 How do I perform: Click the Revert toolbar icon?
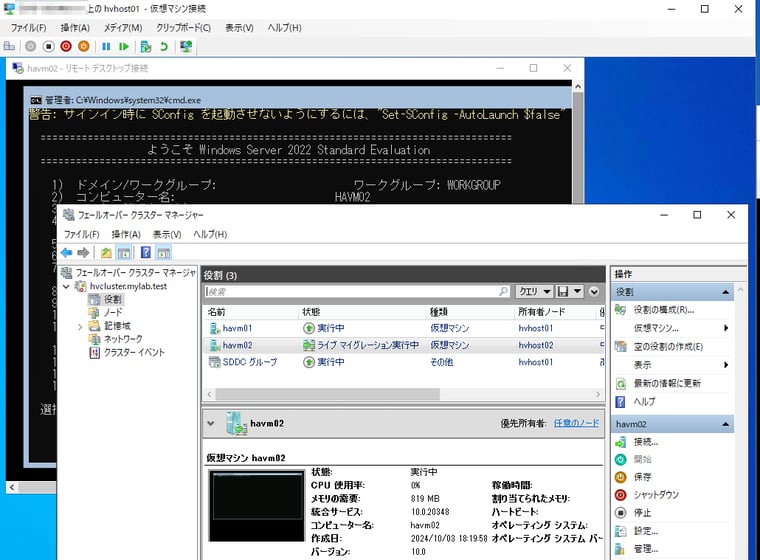tap(164, 47)
